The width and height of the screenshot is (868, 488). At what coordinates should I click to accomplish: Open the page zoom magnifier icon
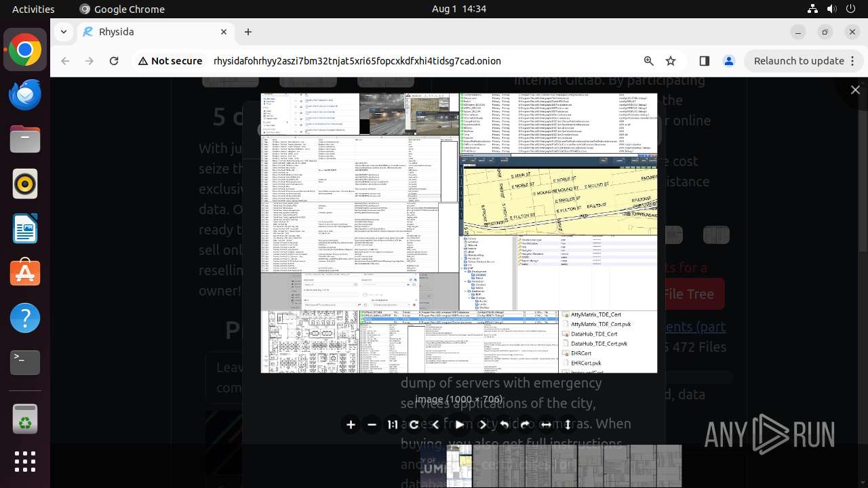tap(649, 61)
